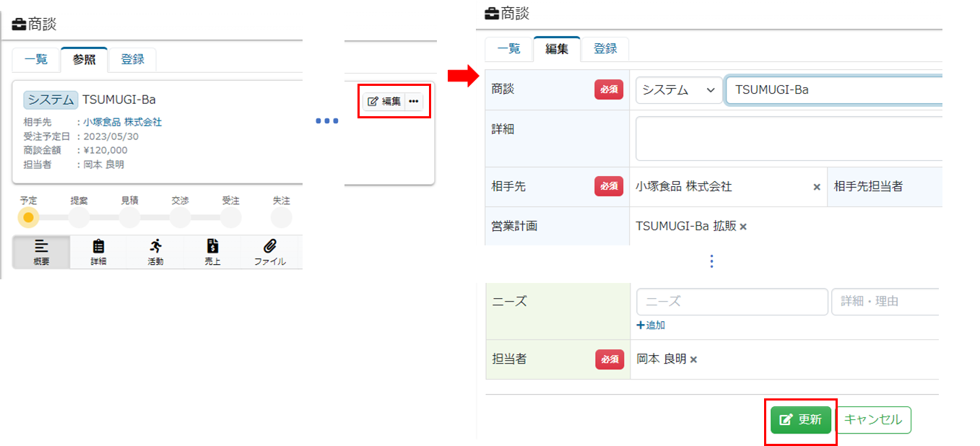Viewport: 980px width, 446px height.
Task: Remove 小塚食品 株式会社 with its x icon
Action: [x=817, y=187]
